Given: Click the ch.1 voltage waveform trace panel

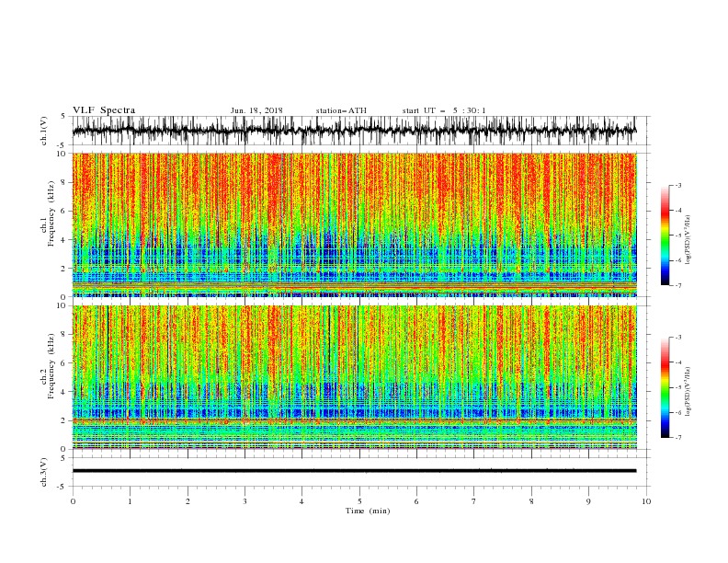Looking at the screenshot, I should pos(354,131).
